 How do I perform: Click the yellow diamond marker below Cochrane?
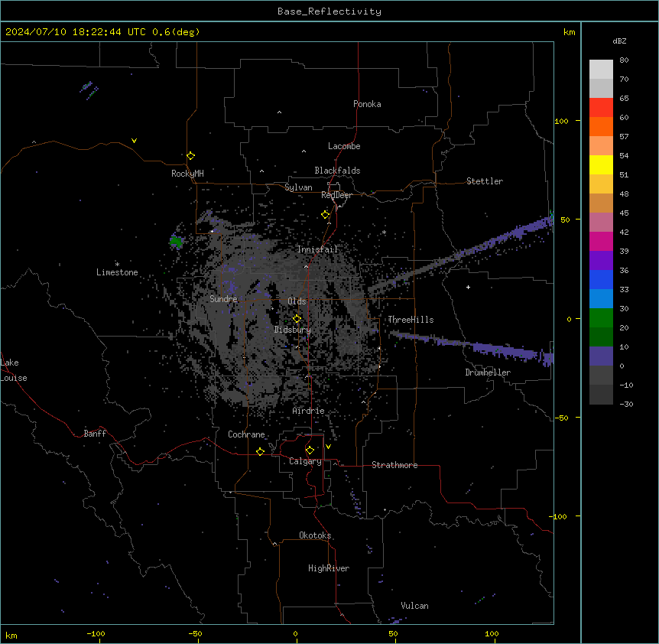point(260,451)
